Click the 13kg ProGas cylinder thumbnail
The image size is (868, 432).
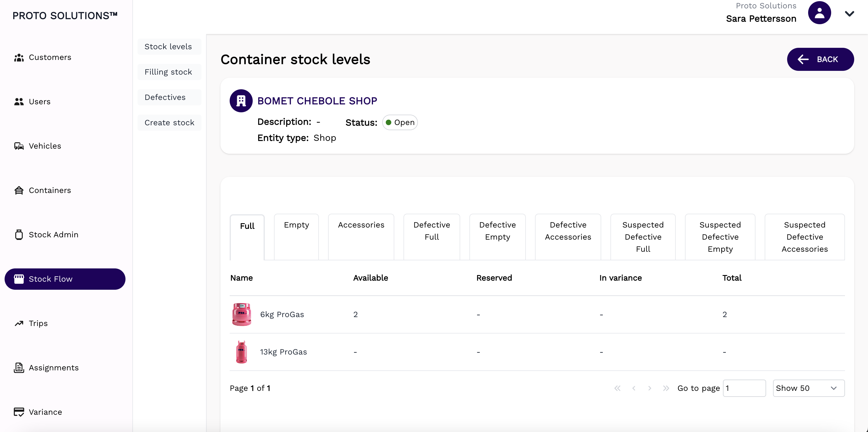pos(241,352)
